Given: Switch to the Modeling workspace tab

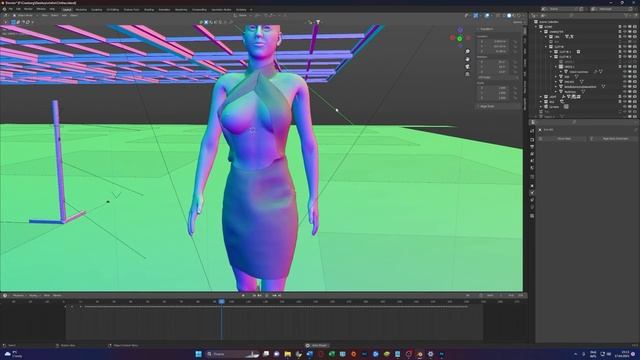Looking at the screenshot, I should (81, 9).
